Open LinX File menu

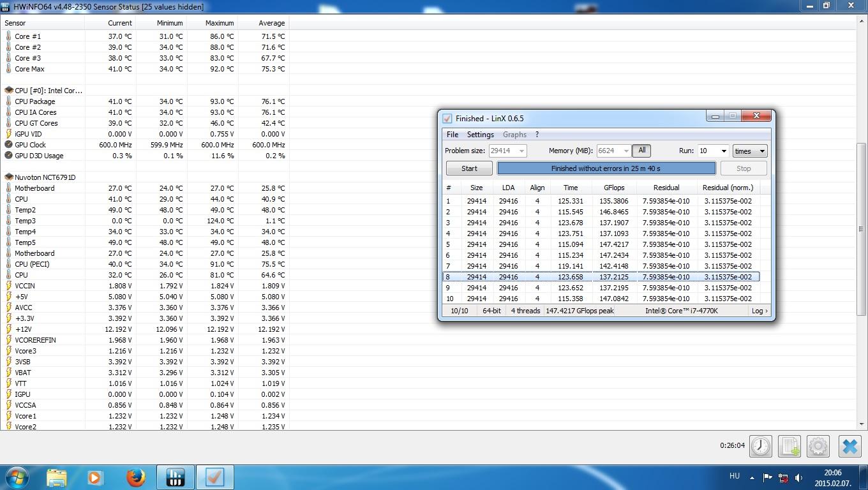click(x=453, y=135)
